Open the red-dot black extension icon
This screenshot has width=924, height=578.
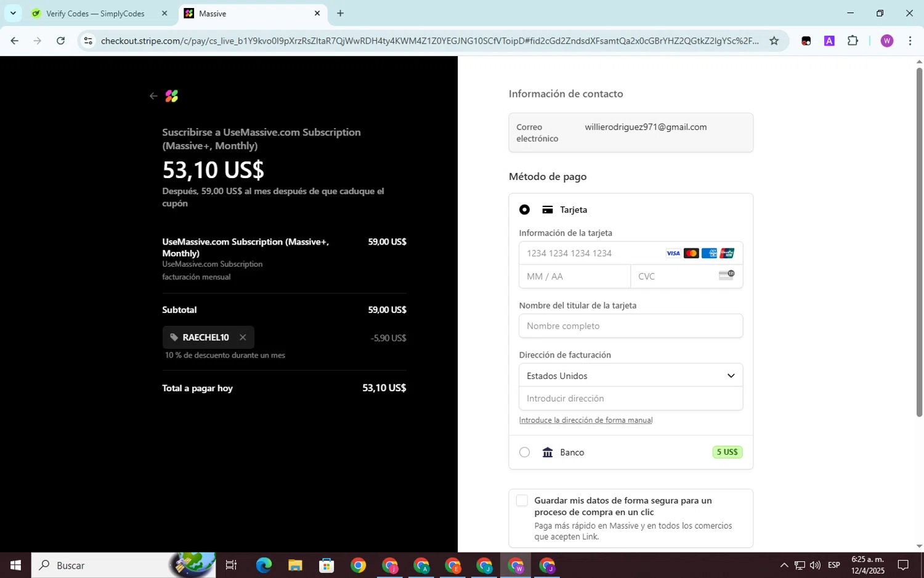click(806, 41)
